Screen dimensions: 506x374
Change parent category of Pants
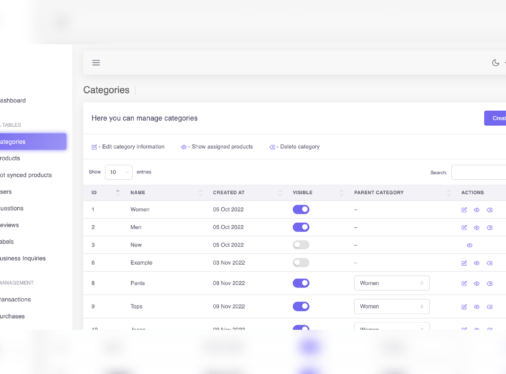[392, 283]
